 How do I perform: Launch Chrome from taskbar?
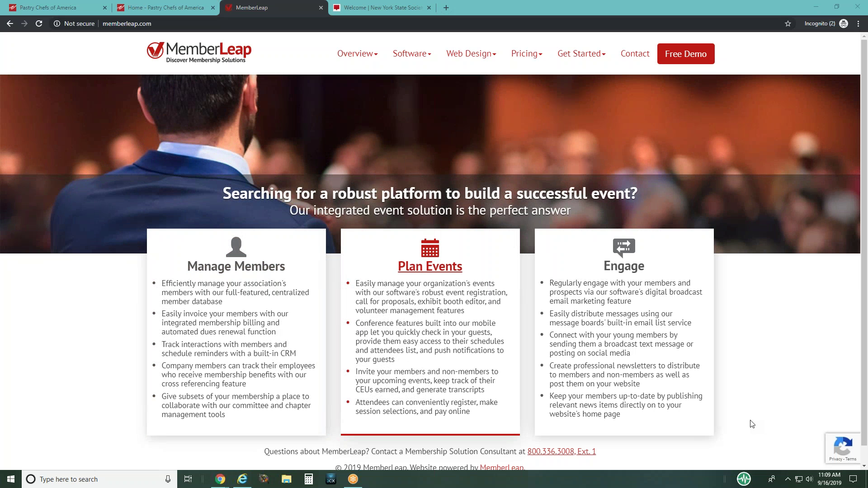(220, 479)
